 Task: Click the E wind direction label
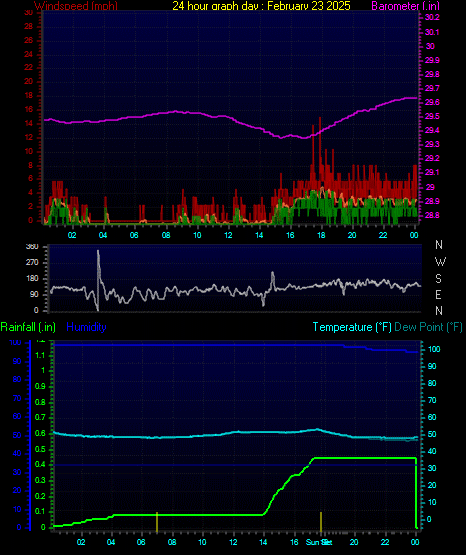(438, 294)
